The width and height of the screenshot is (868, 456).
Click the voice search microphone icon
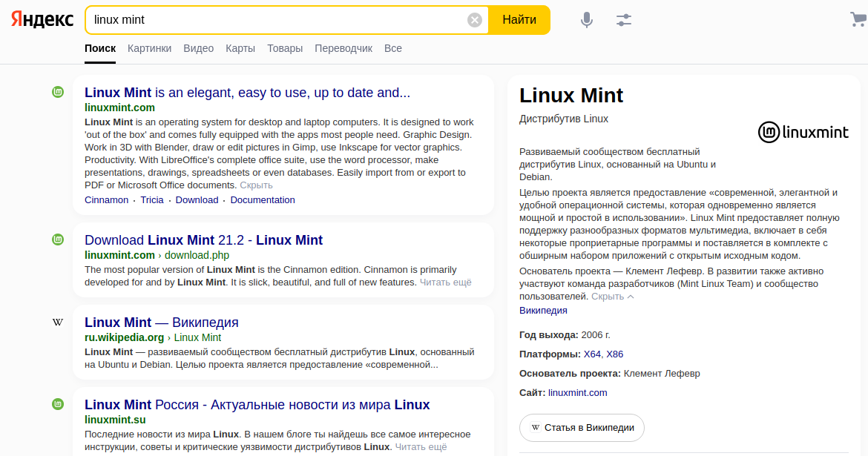point(587,20)
